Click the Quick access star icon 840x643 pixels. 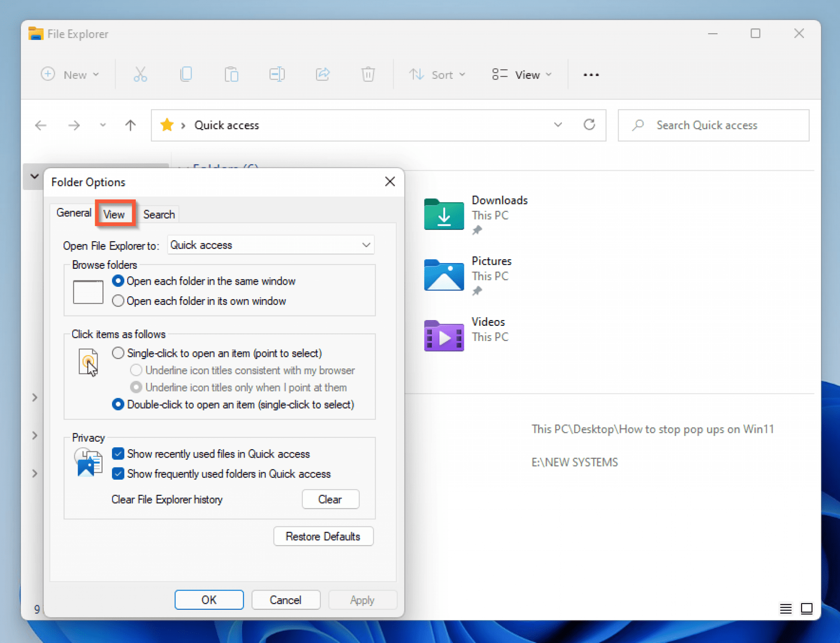pyautogui.click(x=167, y=125)
